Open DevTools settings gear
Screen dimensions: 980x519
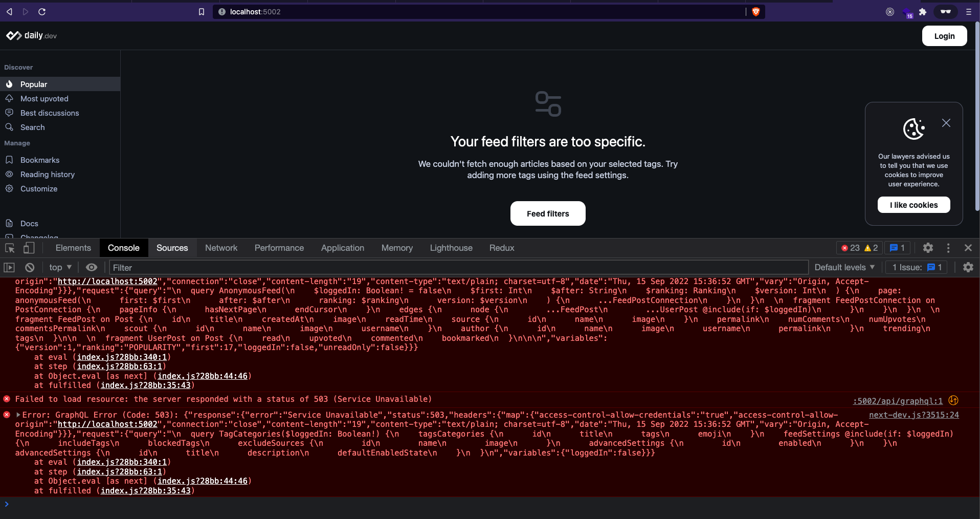[x=928, y=248]
